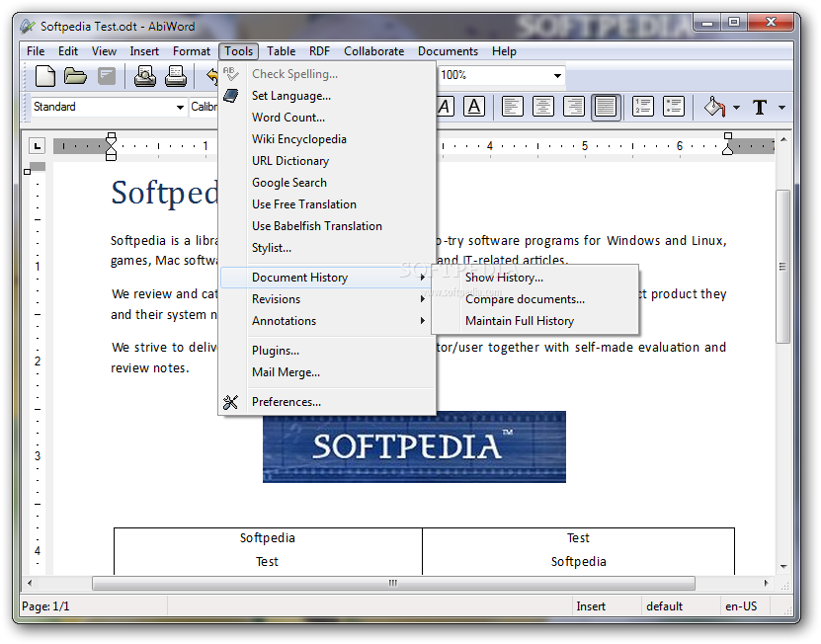821x644 pixels.
Task: Center align the text
Action: pyautogui.click(x=543, y=107)
